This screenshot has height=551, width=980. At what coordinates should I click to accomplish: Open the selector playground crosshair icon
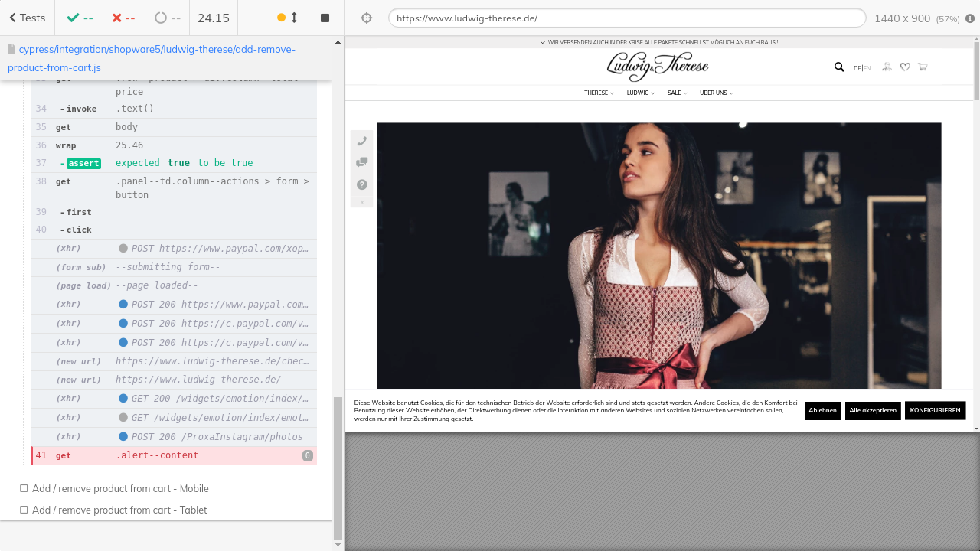click(x=367, y=18)
